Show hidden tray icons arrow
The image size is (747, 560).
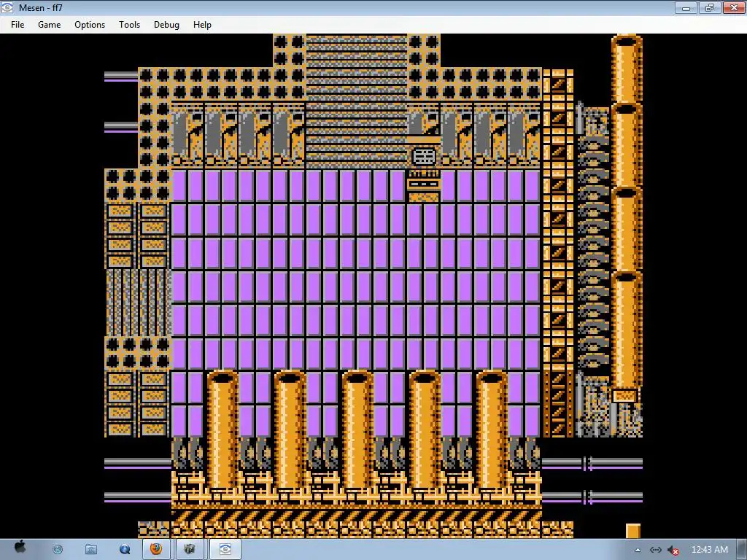tap(638, 550)
